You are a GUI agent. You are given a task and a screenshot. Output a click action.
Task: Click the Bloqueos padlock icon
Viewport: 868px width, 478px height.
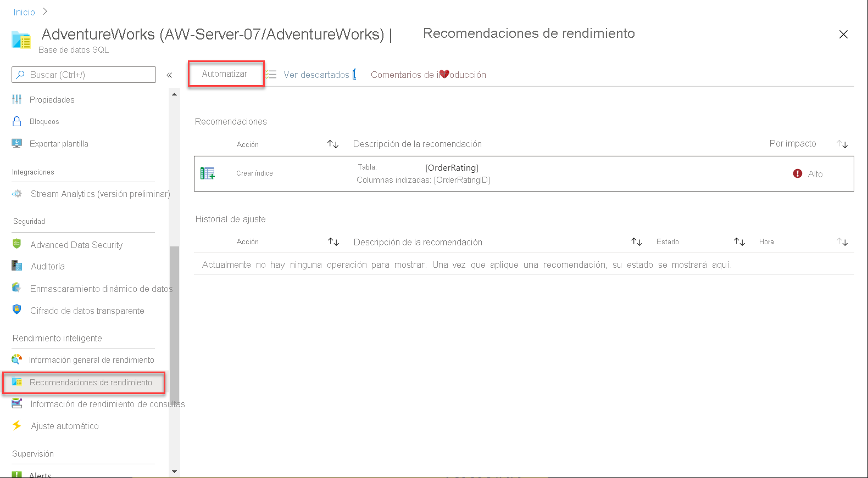coord(17,121)
